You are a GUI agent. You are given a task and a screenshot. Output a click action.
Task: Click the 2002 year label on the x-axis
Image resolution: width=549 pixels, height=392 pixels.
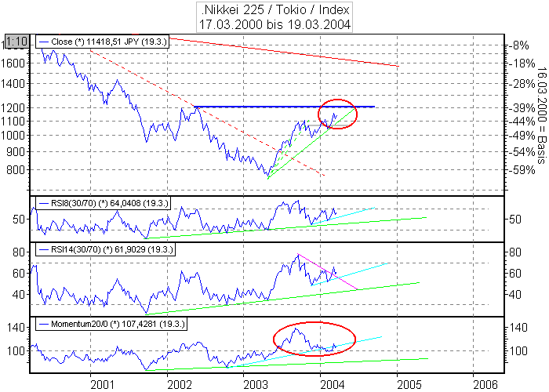[180, 385]
